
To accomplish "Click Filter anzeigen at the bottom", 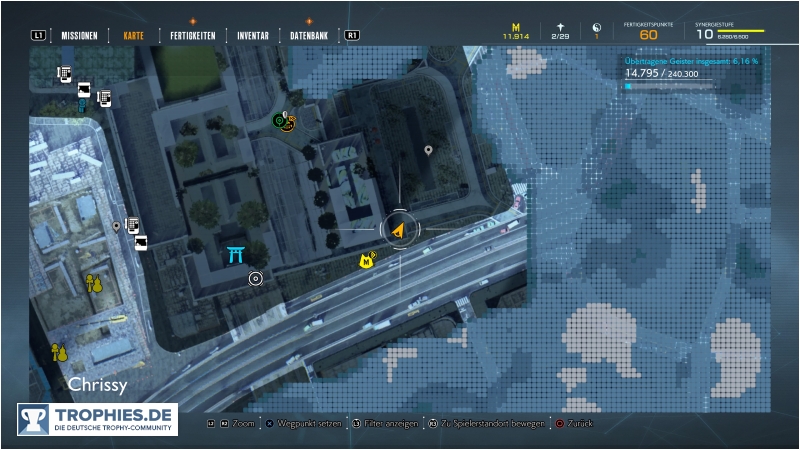I will [388, 424].
